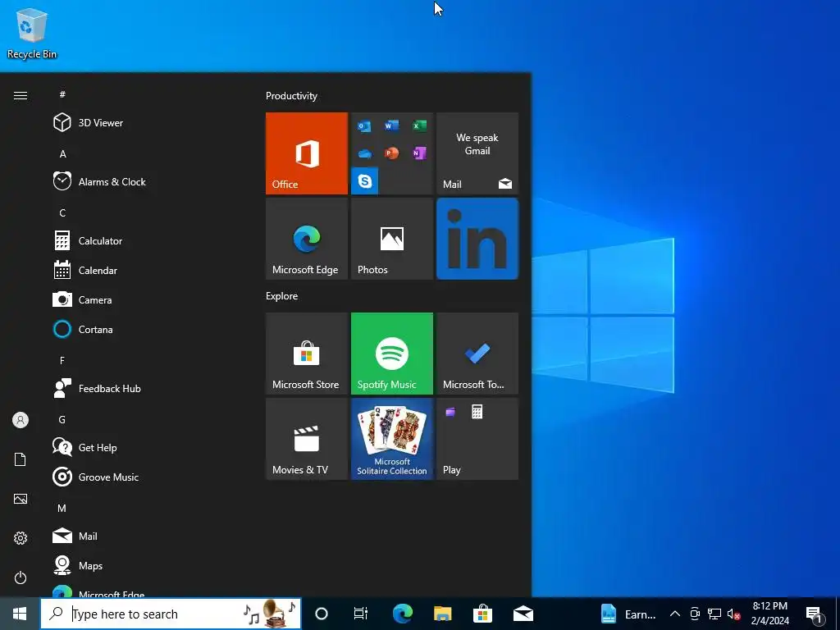Click the Windows Start button
Viewport: 840px width, 630px height.
(x=20, y=614)
